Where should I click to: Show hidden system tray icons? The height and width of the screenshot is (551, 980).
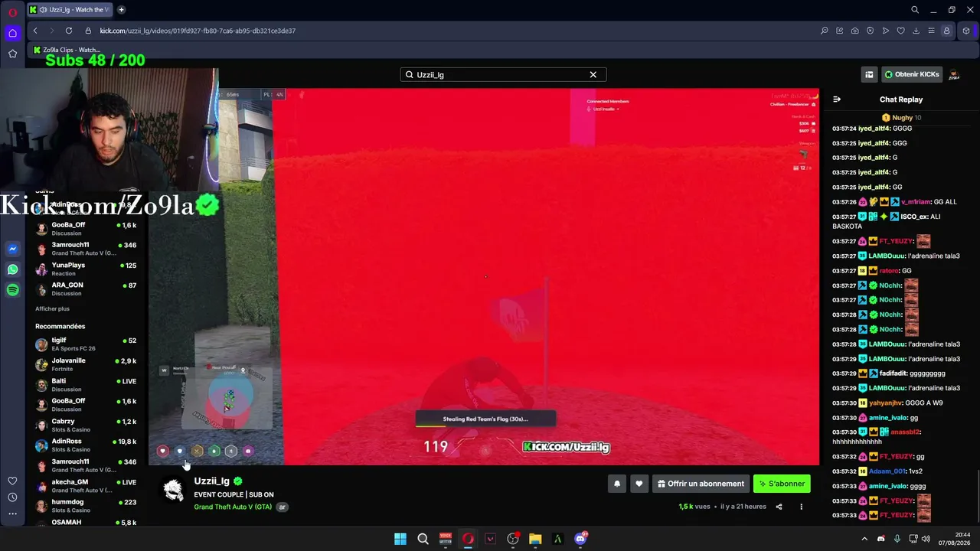[864, 539]
